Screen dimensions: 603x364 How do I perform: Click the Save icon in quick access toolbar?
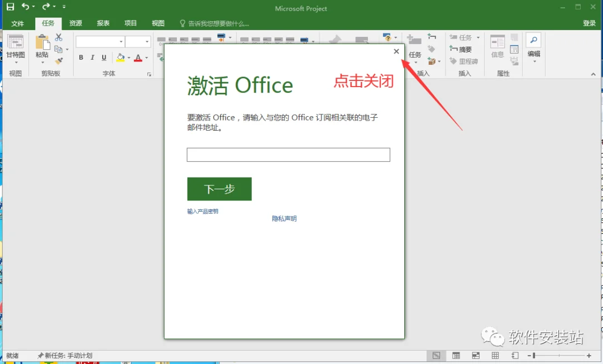11,7
